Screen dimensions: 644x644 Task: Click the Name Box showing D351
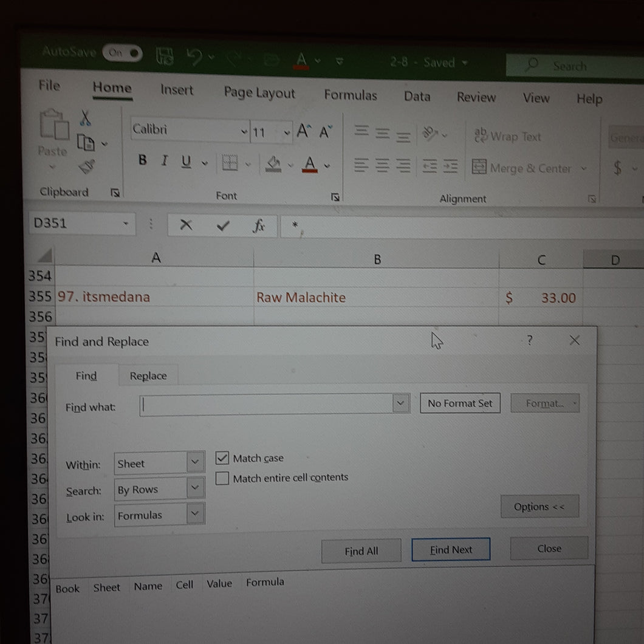click(x=82, y=224)
